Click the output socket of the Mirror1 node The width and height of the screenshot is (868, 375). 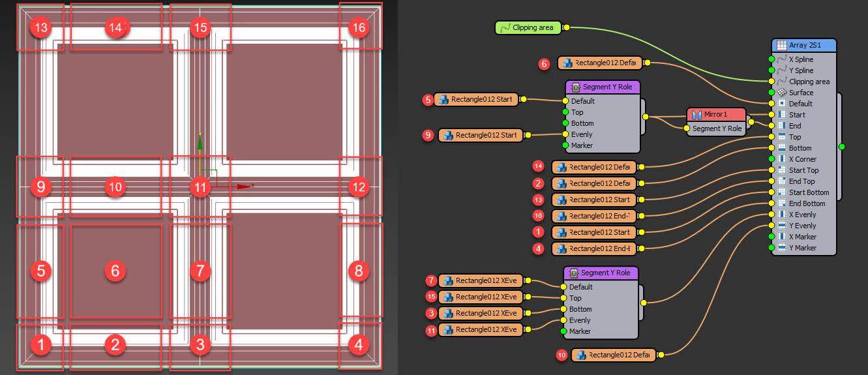coord(751,122)
